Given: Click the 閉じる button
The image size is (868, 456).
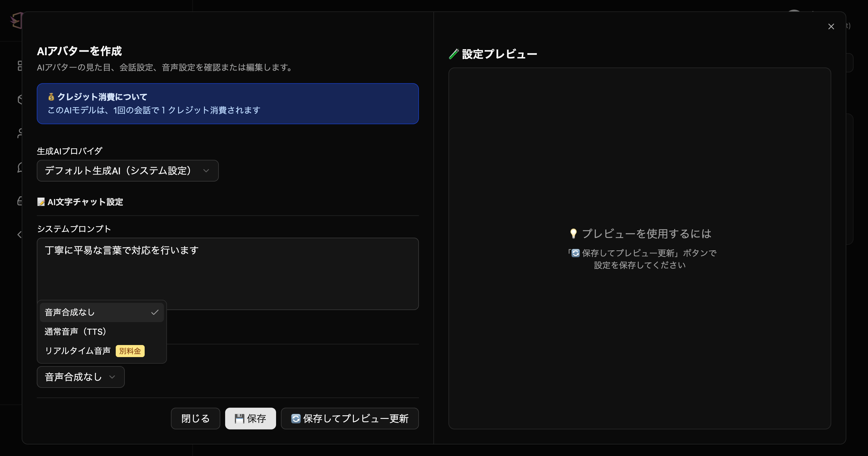Looking at the screenshot, I should click(195, 419).
